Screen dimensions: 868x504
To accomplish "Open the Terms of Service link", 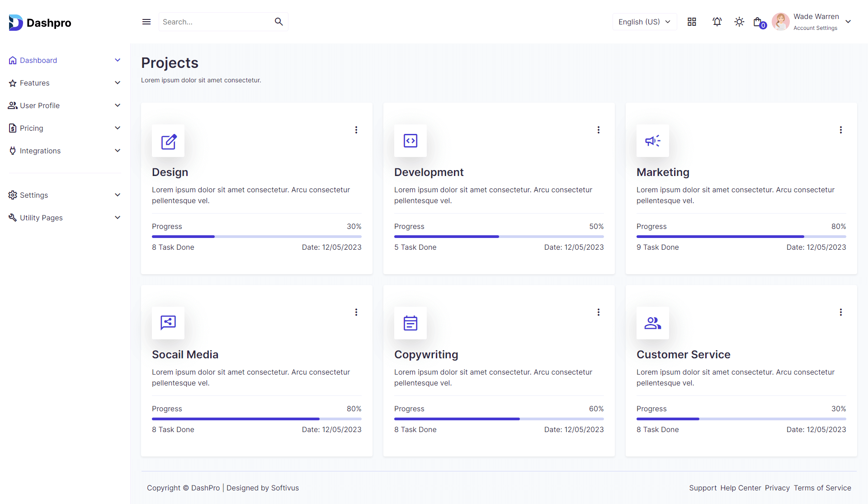I will [822, 488].
